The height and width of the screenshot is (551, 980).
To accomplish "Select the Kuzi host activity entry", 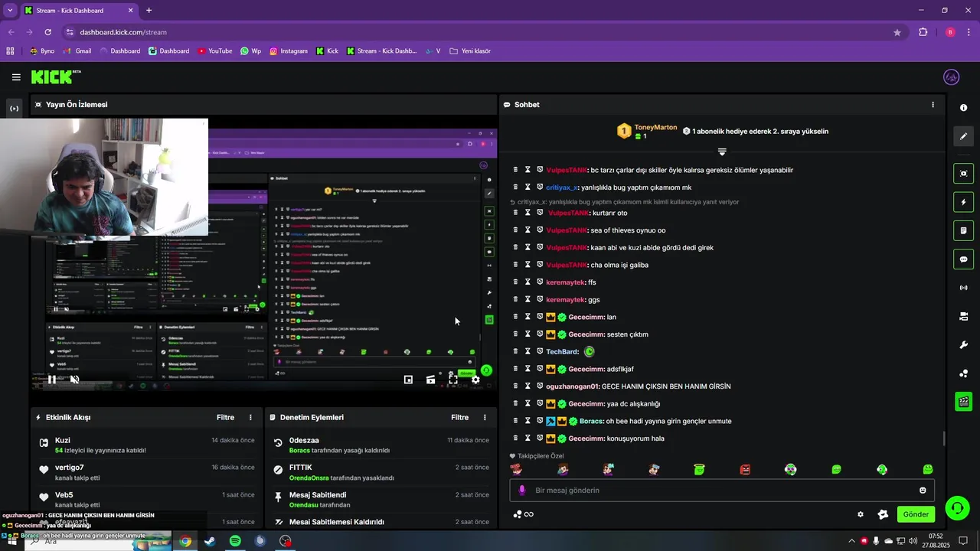I will 146,445.
